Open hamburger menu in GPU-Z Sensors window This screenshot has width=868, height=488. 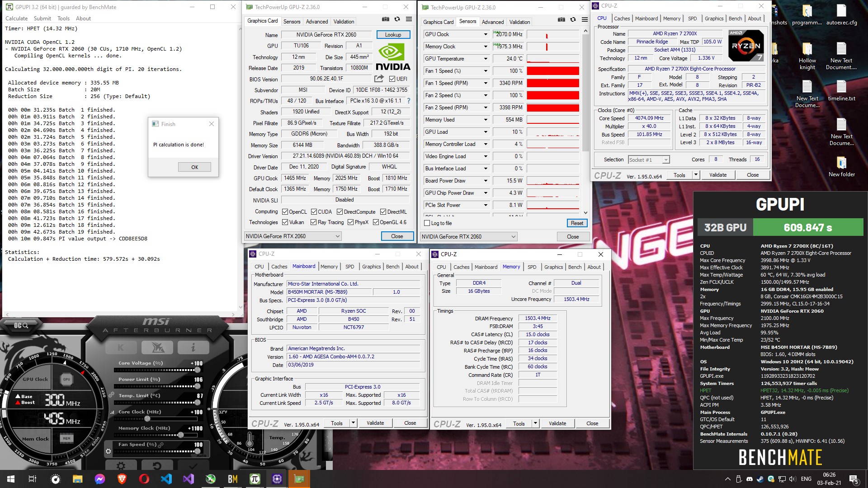585,20
